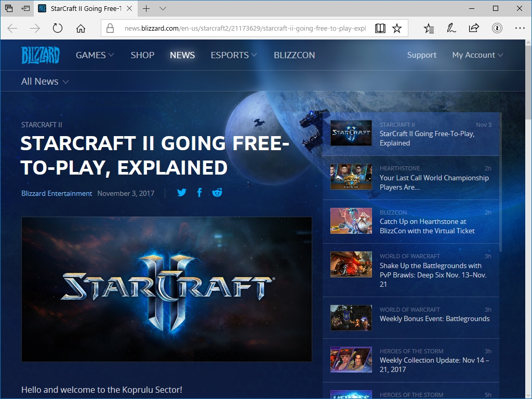Add this page to favorites with the star
Screen dimensions: 532x399
pos(397,29)
